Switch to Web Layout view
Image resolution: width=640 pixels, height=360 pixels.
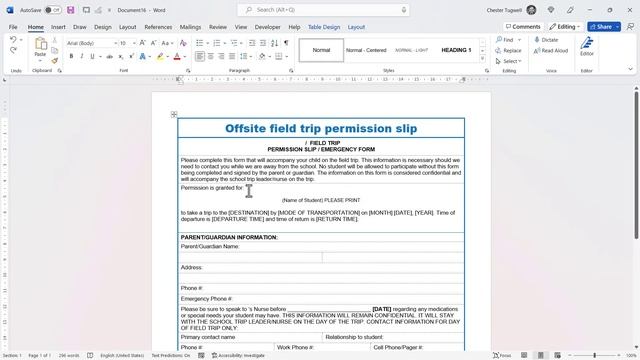557,356
